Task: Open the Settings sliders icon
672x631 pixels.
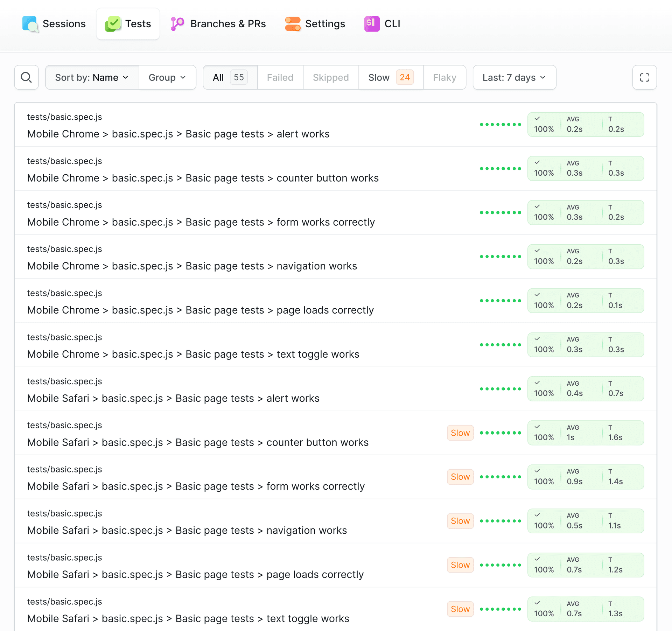Action: click(x=293, y=23)
